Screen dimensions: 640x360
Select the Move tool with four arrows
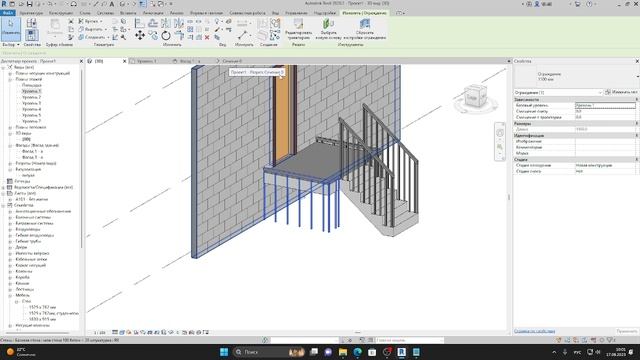coord(140,36)
